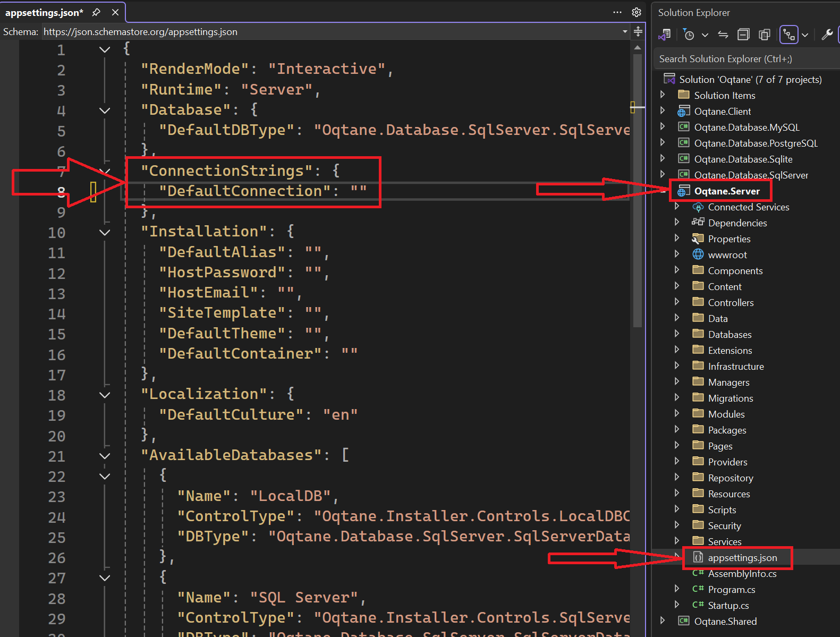840x637 pixels.
Task: Click the Providers folder icon
Action: 698,461
